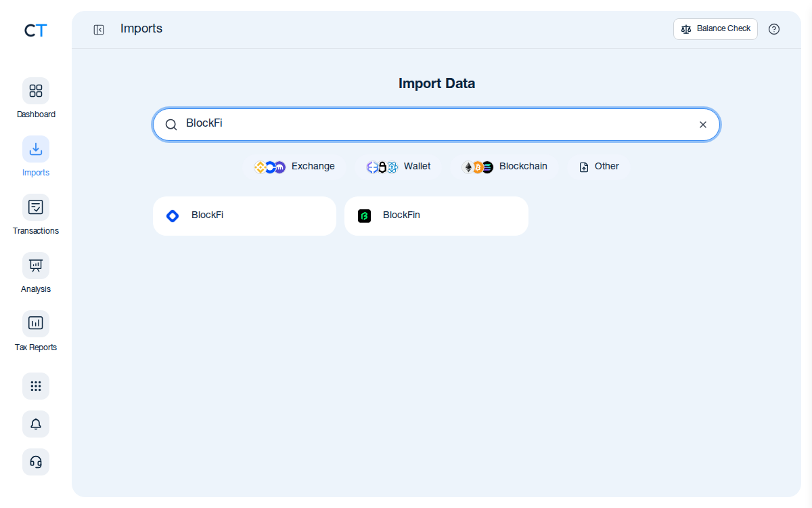The image size is (812, 508).
Task: Click the CT logo
Action: [35, 30]
